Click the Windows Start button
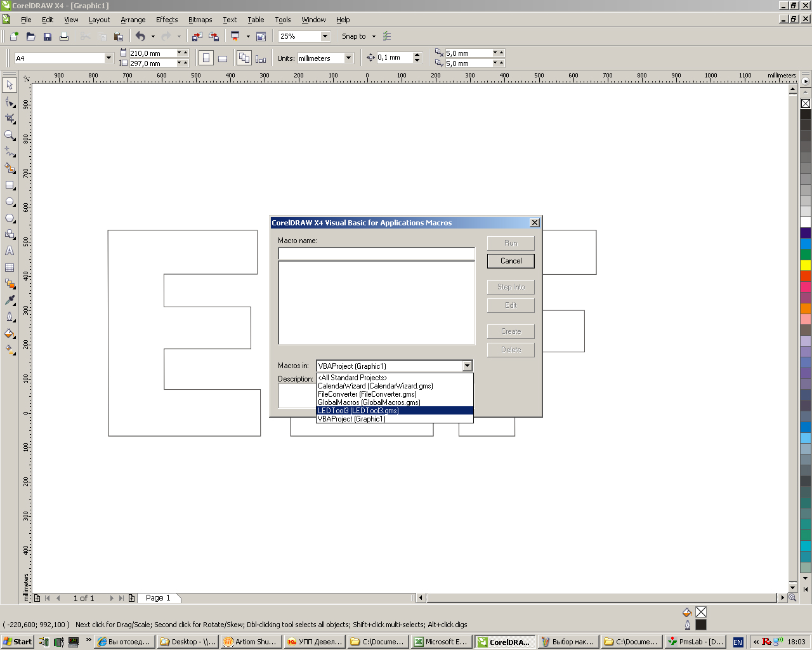 (x=18, y=642)
